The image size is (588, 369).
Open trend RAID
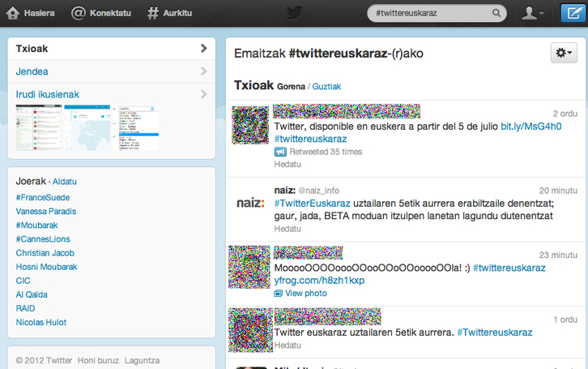pyautogui.click(x=25, y=308)
